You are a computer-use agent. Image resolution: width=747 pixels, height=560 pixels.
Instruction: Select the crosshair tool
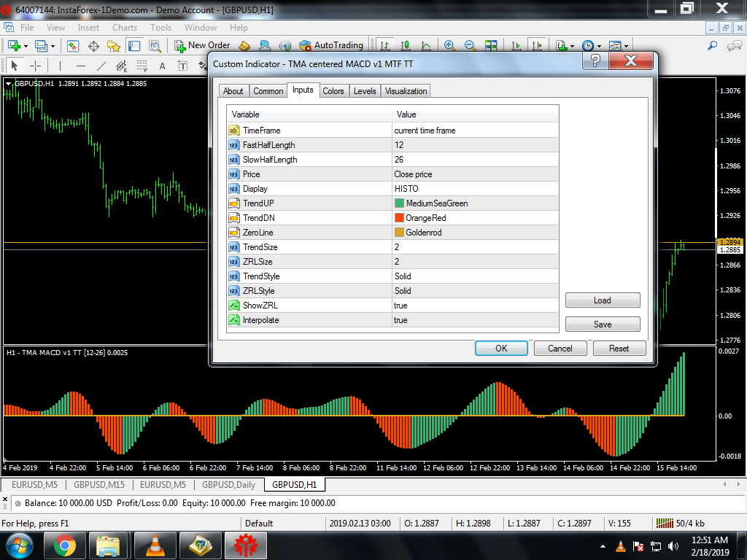pos(35,65)
